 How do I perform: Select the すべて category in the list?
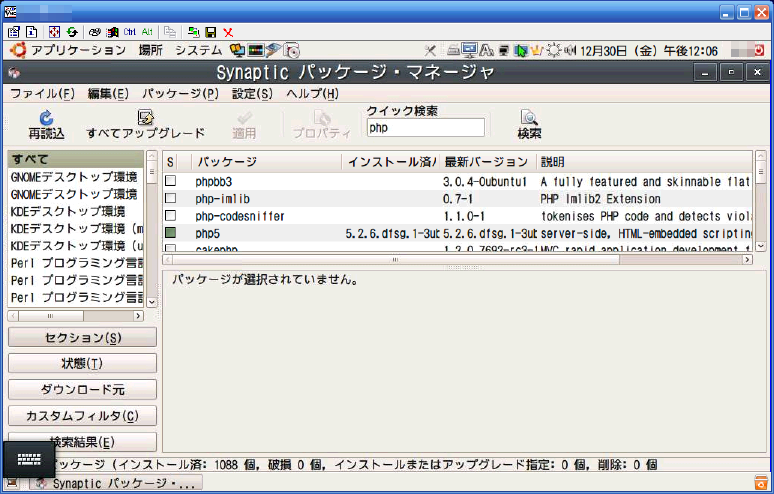[x=76, y=159]
